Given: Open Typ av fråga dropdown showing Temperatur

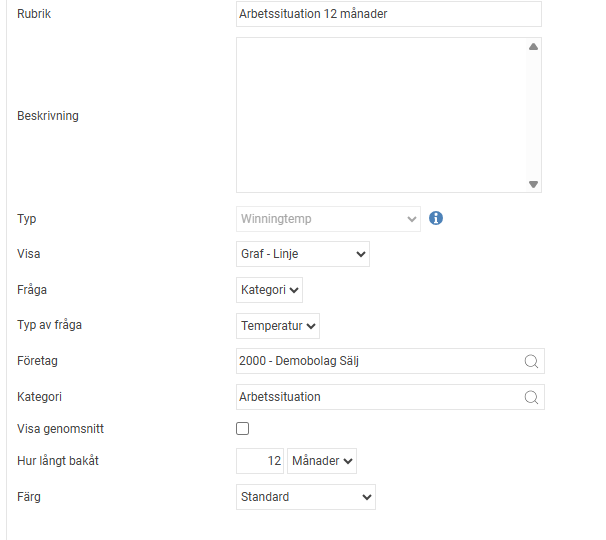Looking at the screenshot, I should pos(278,325).
